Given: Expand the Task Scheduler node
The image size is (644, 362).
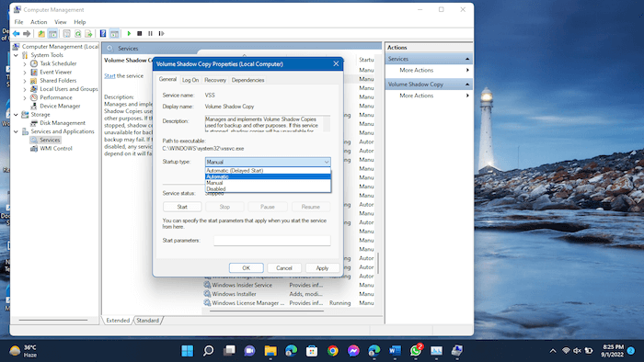Looking at the screenshot, I should 25,63.
